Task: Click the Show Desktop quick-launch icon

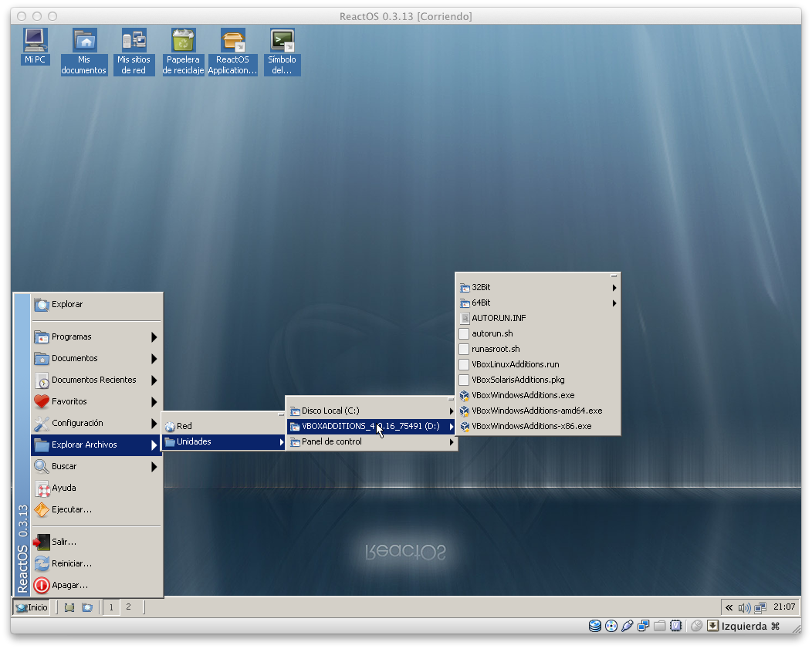Action: 69,607
